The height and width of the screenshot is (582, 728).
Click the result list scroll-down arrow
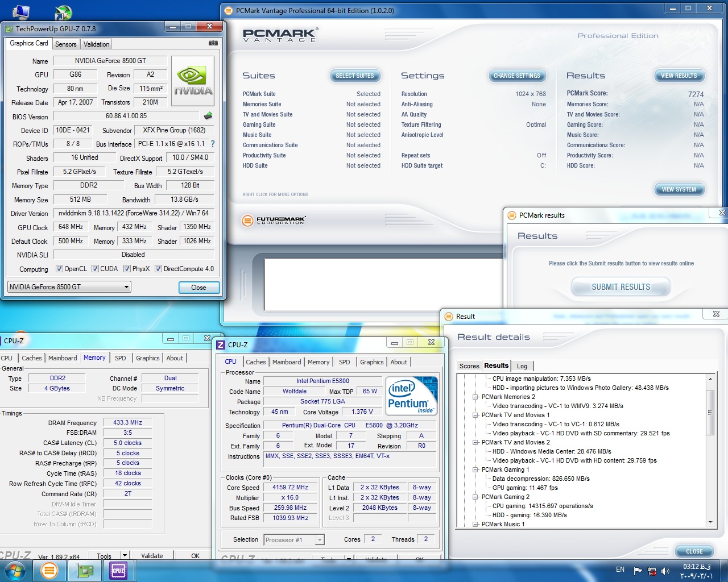(x=710, y=522)
